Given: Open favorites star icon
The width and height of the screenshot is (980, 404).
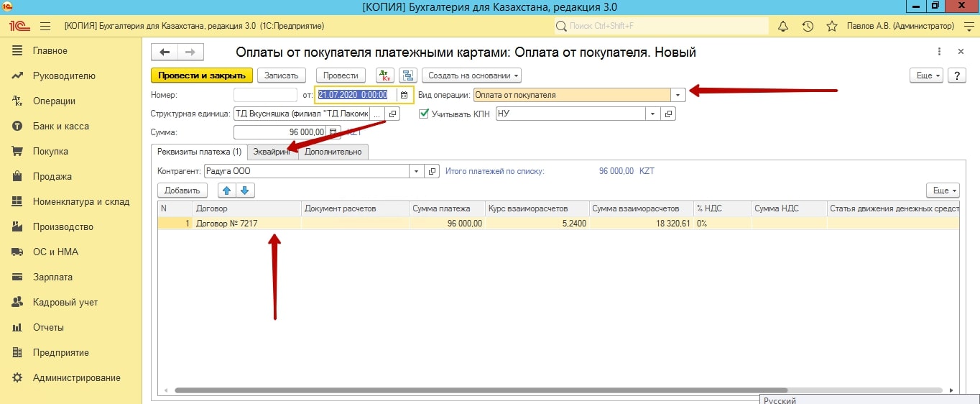Looking at the screenshot, I should click(x=831, y=26).
